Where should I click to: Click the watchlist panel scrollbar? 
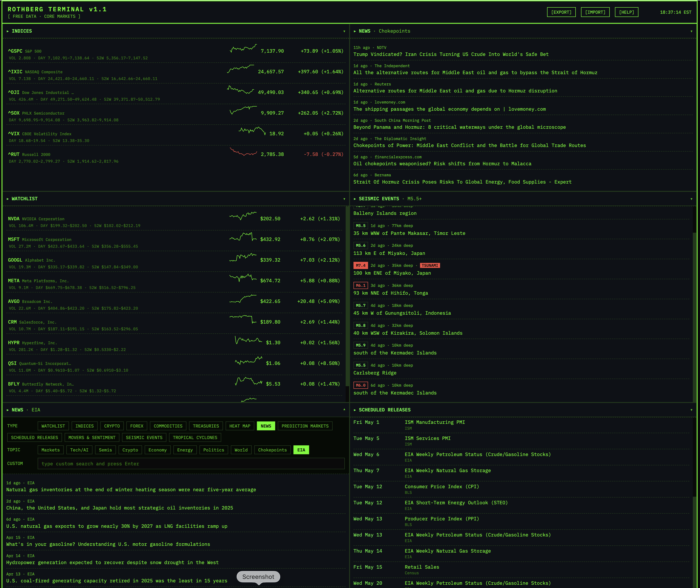pos(347,297)
